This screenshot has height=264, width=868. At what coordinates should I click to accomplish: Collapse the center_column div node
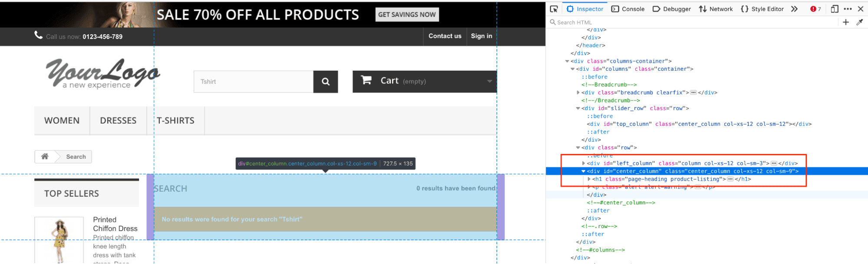[583, 171]
